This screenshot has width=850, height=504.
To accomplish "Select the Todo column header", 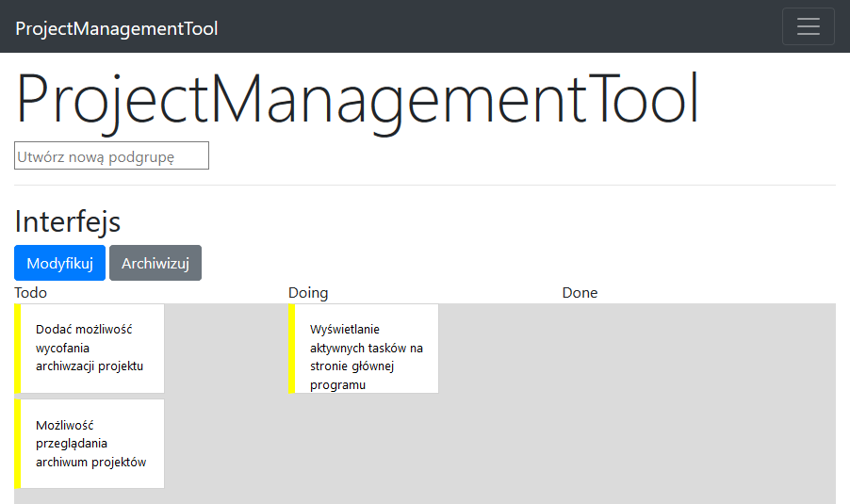I will [x=31, y=293].
